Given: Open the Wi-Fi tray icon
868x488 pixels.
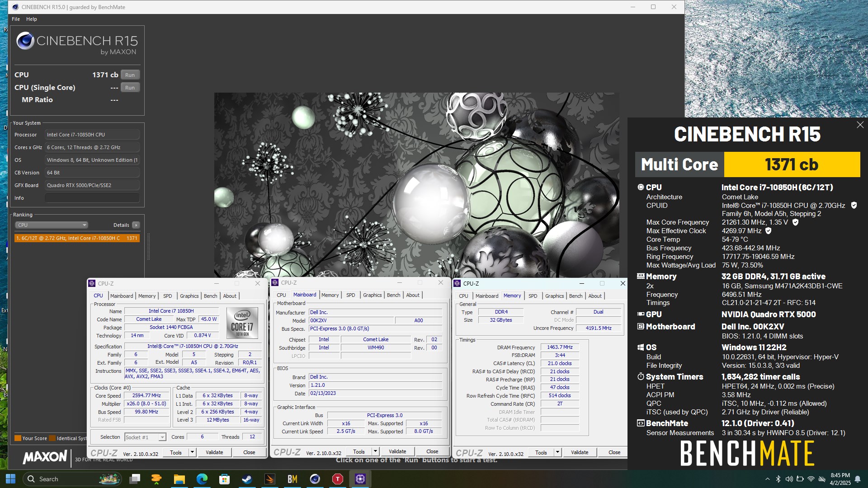Looking at the screenshot, I should pyautogui.click(x=811, y=479).
